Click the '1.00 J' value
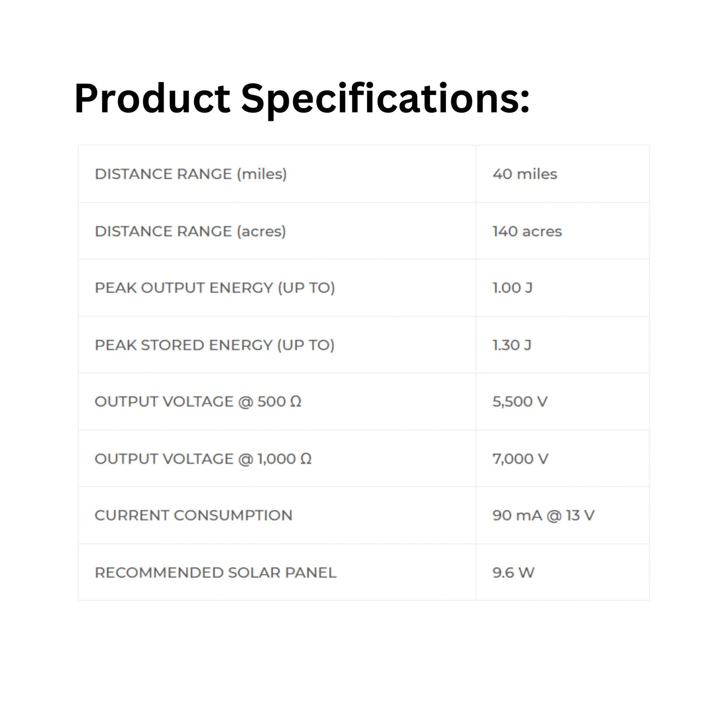The width and height of the screenshot is (728, 728). pos(513,288)
